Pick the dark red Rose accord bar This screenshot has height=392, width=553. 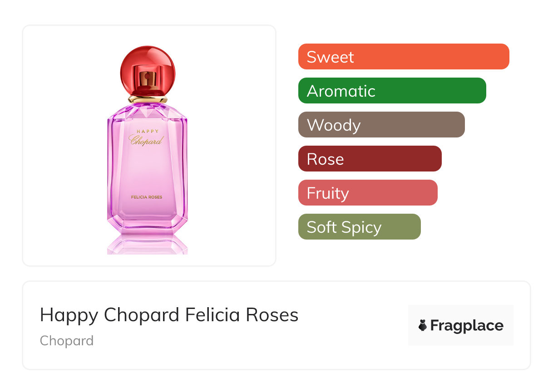point(370,159)
